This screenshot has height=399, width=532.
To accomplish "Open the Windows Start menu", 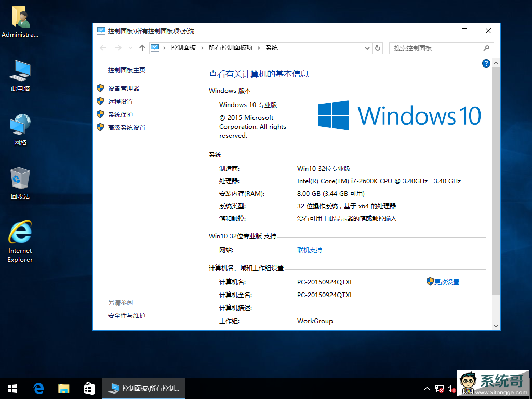I will point(12,389).
